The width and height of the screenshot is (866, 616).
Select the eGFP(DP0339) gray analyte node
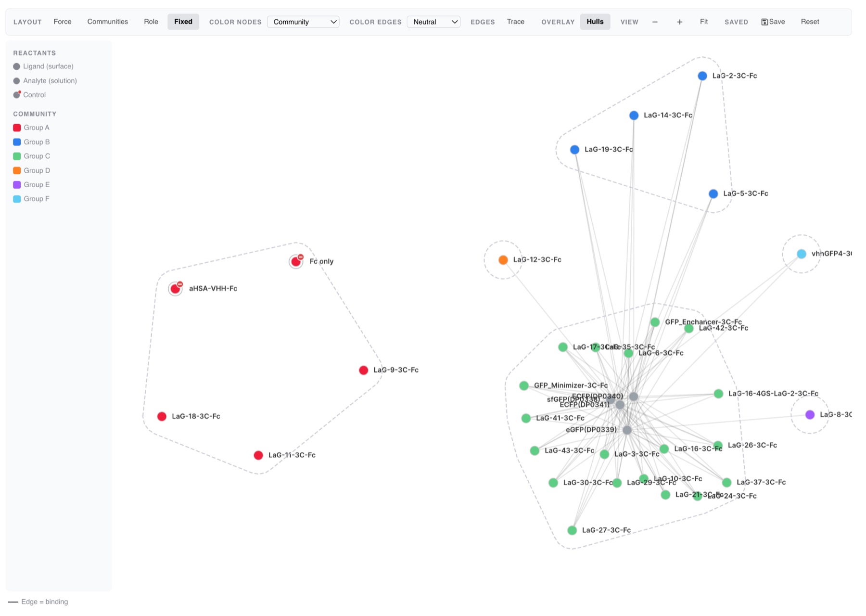coord(627,430)
